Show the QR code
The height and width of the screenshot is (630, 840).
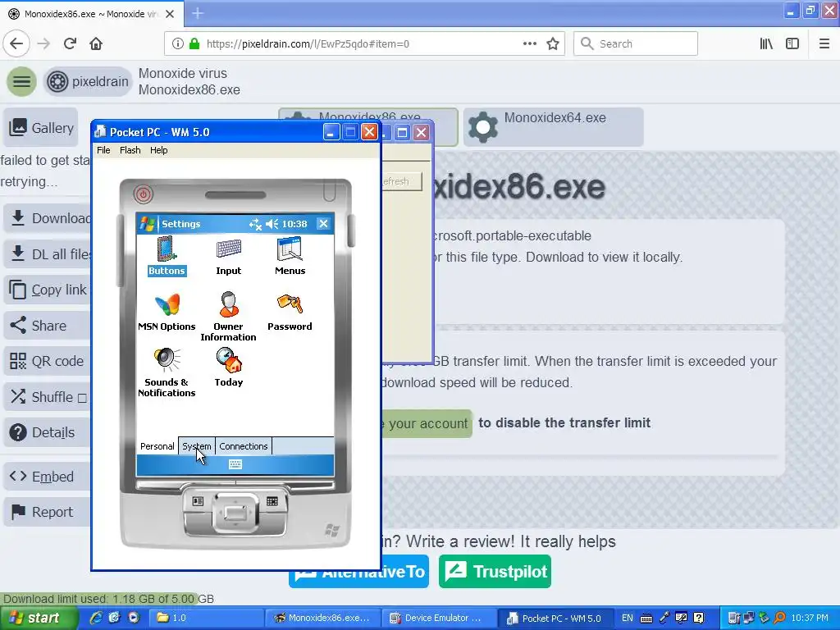click(48, 361)
